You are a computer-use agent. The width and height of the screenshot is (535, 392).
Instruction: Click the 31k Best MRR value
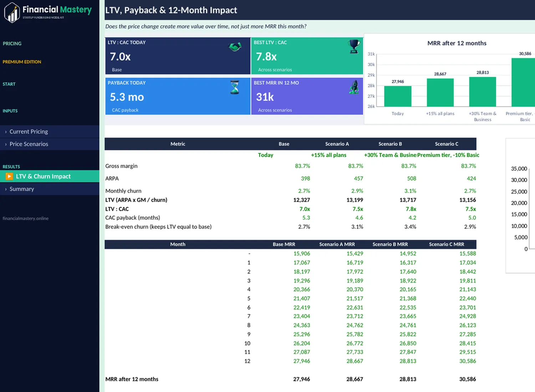265,97
